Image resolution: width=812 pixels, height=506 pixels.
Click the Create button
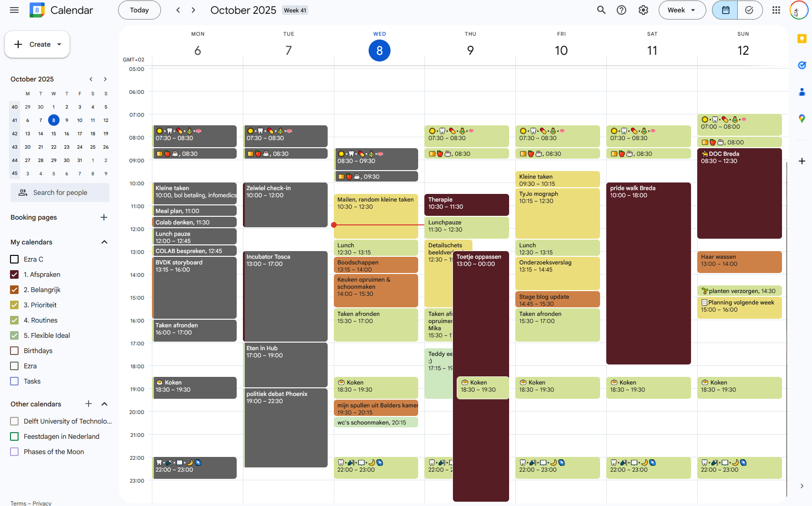[37, 44]
